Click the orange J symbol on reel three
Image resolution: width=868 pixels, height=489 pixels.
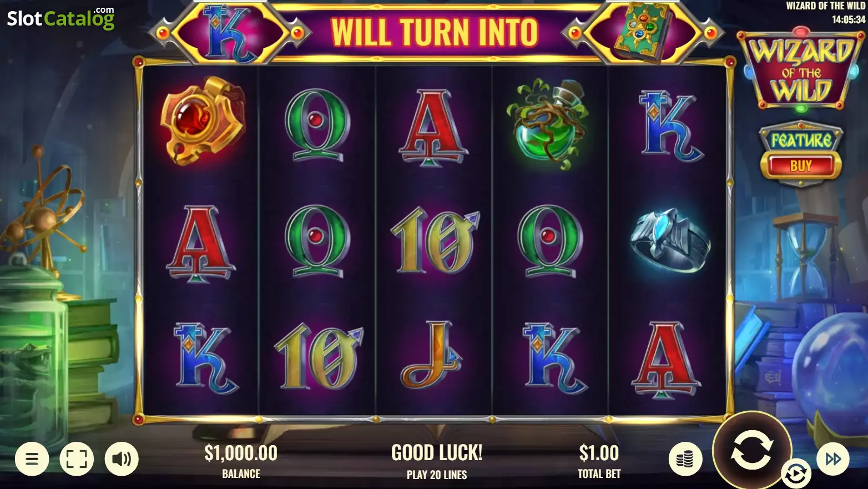click(x=432, y=354)
